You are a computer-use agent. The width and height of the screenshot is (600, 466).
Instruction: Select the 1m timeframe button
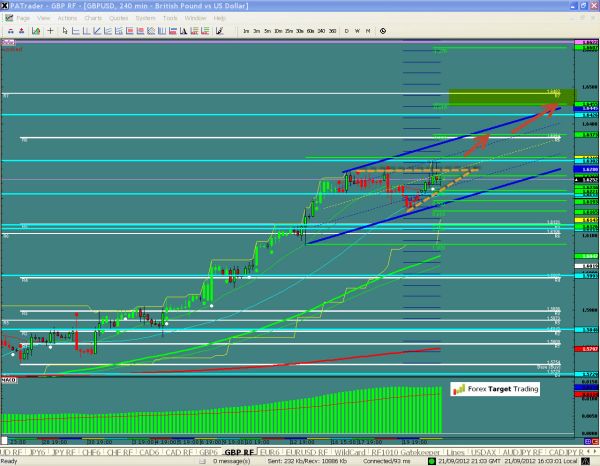(x=246, y=32)
